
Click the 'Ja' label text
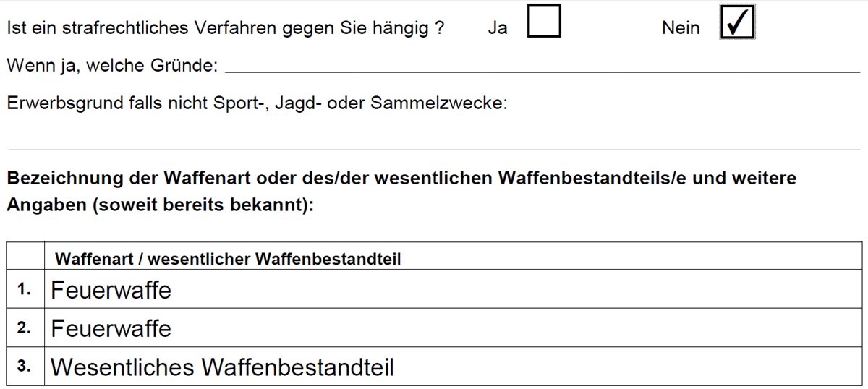click(498, 28)
